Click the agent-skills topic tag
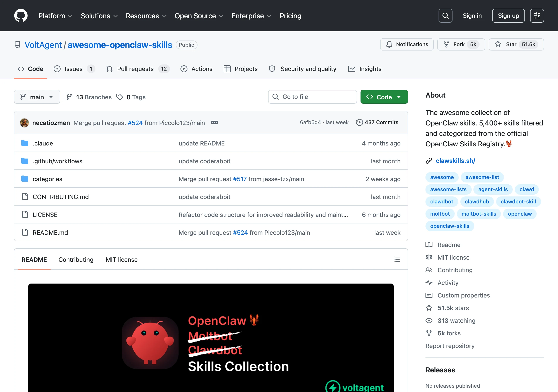 [493, 189]
